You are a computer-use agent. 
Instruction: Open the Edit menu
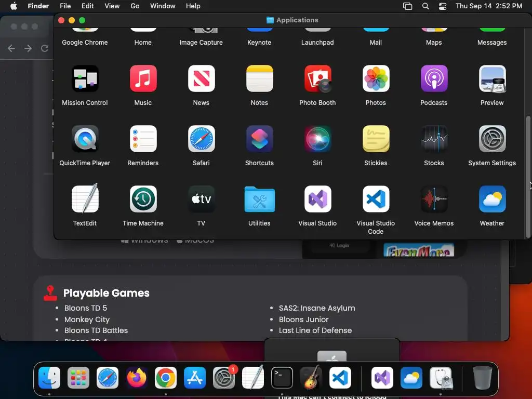coord(87,6)
